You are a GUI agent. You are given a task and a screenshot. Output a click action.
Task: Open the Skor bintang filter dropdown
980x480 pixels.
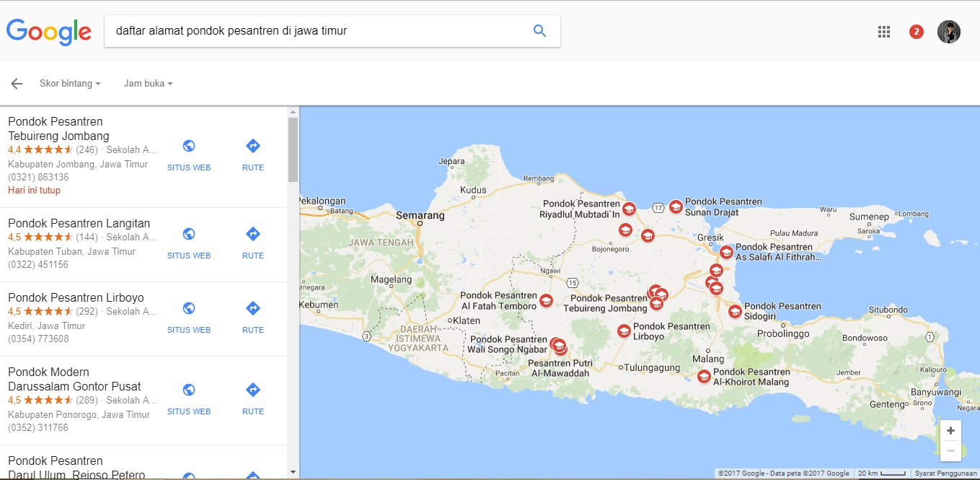70,84
